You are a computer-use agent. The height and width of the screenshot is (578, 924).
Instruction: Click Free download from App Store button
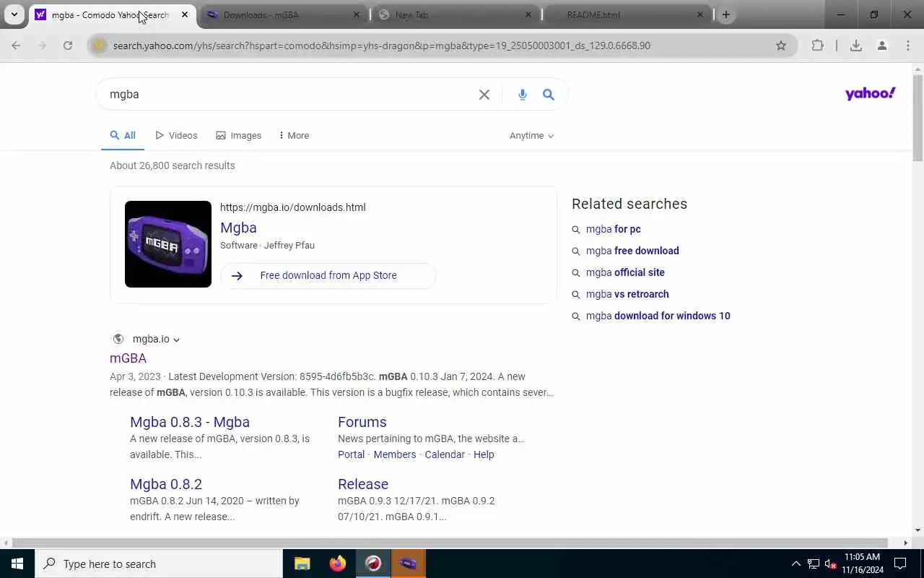coord(328,275)
